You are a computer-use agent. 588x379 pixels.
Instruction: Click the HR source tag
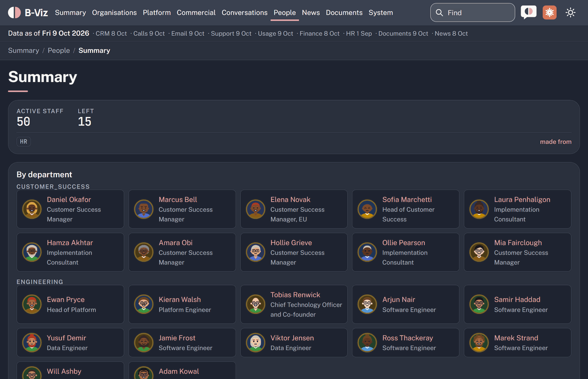(x=24, y=142)
